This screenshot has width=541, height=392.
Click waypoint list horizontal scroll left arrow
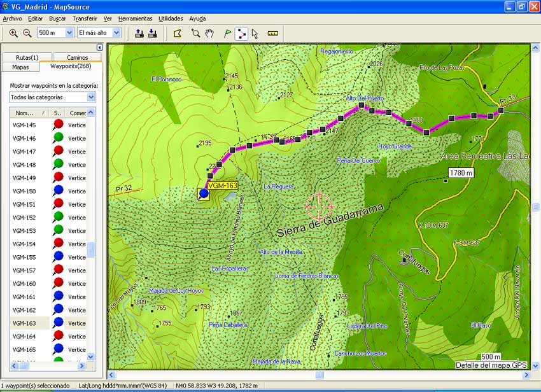tap(14, 365)
